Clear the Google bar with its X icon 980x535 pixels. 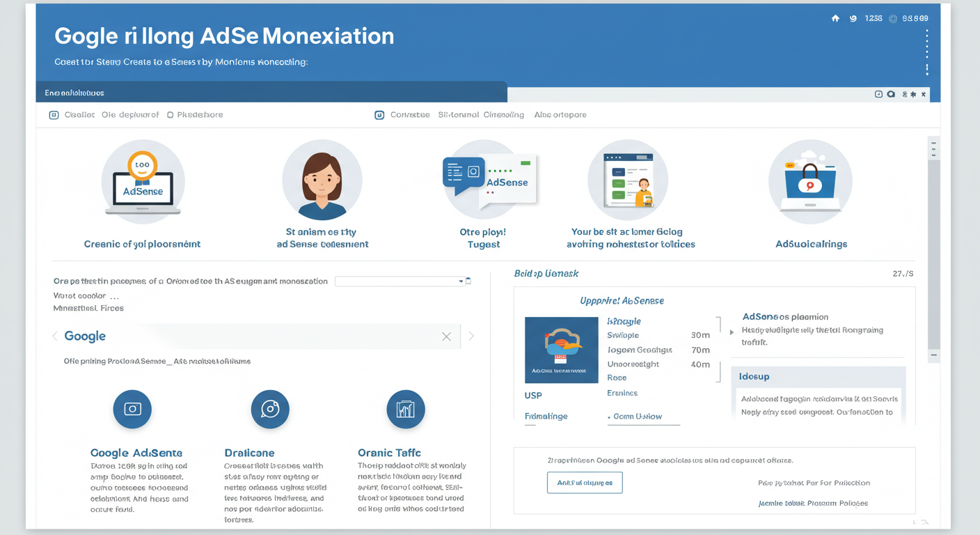tap(446, 336)
